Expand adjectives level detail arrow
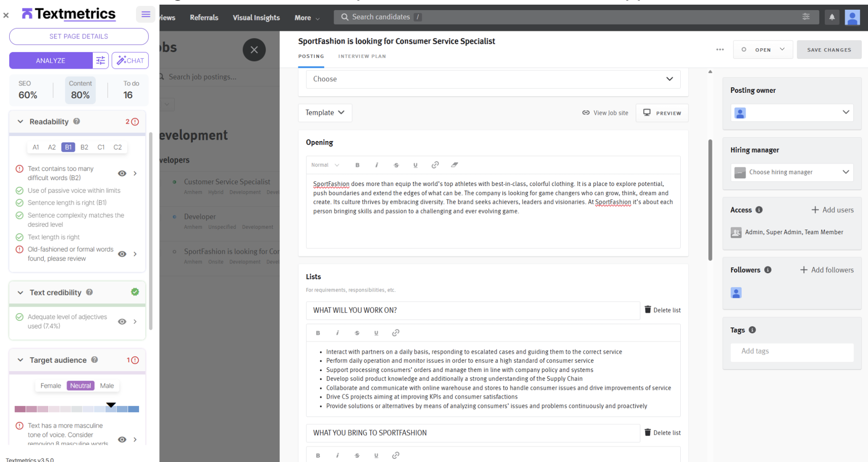The height and width of the screenshot is (462, 868). click(x=135, y=321)
